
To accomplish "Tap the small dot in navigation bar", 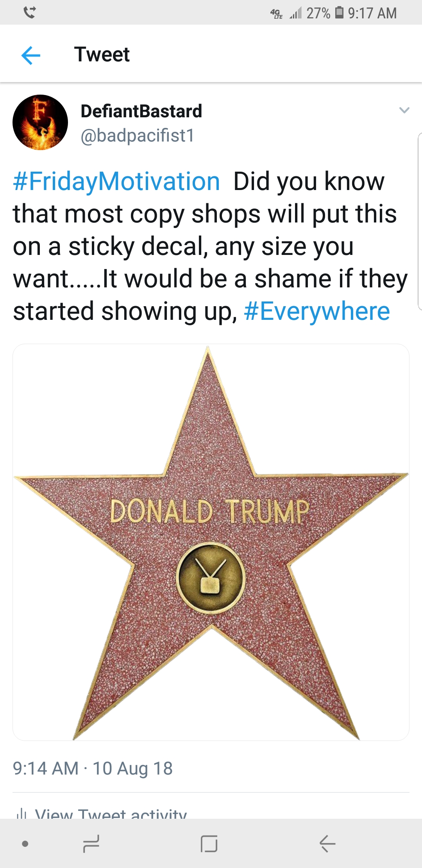I will [x=25, y=843].
